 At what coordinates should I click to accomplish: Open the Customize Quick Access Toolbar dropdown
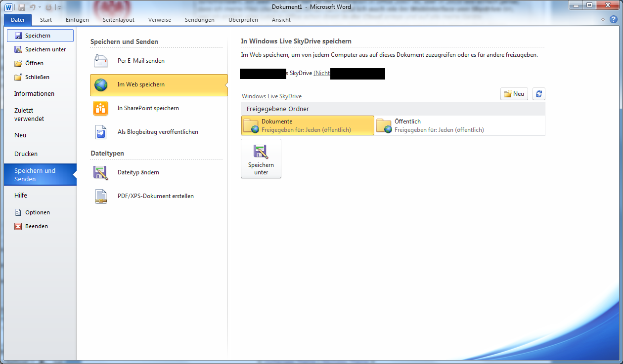coord(59,8)
